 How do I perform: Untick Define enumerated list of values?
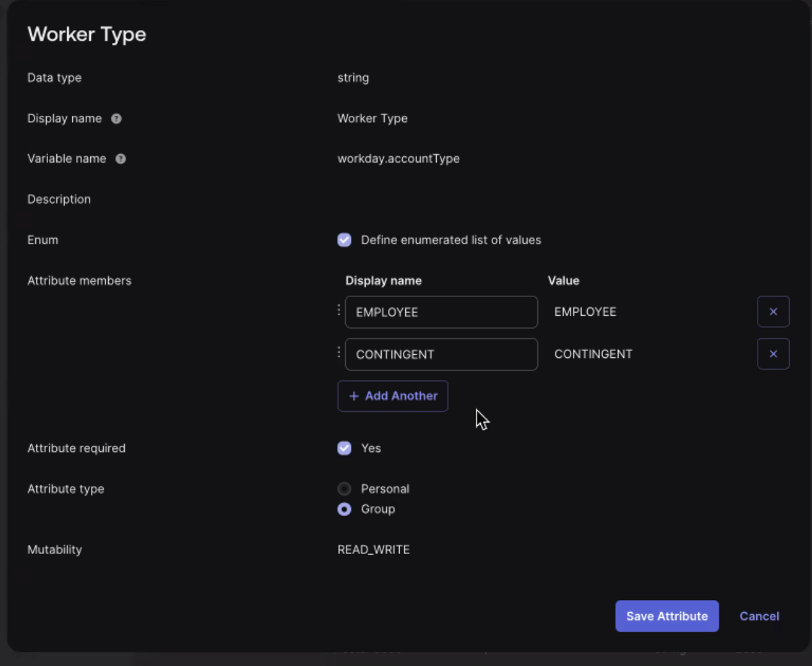tap(345, 240)
